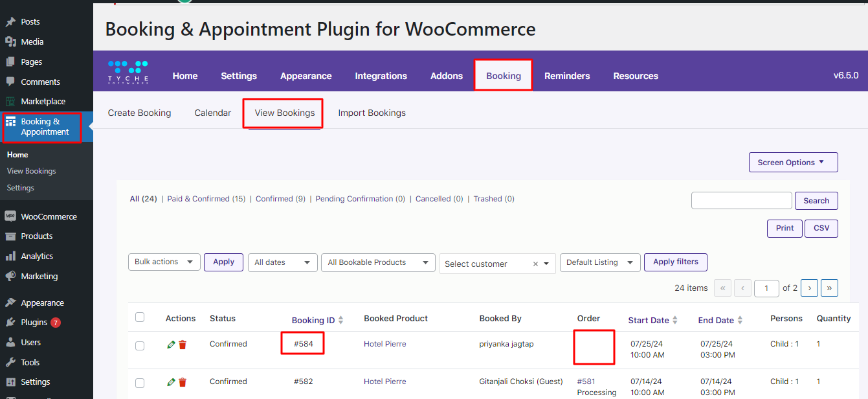
Task: Expand the Screen Options panel
Action: tap(793, 162)
